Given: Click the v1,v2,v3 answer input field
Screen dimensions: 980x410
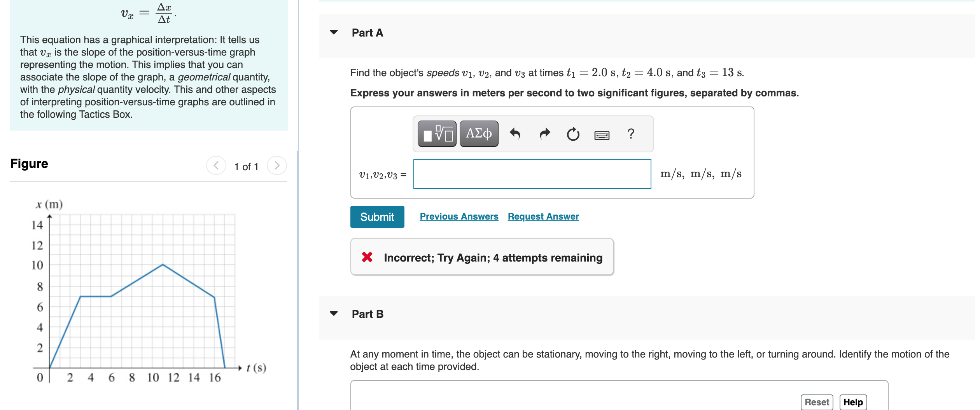Looking at the screenshot, I should 532,174.
